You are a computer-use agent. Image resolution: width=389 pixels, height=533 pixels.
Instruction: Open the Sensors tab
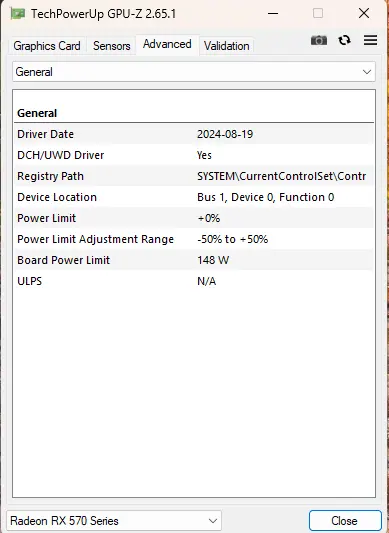pos(112,46)
